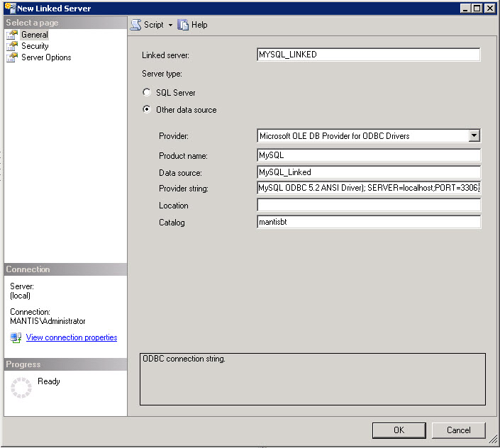Expand the Provider dropdown list

pyautogui.click(x=474, y=136)
